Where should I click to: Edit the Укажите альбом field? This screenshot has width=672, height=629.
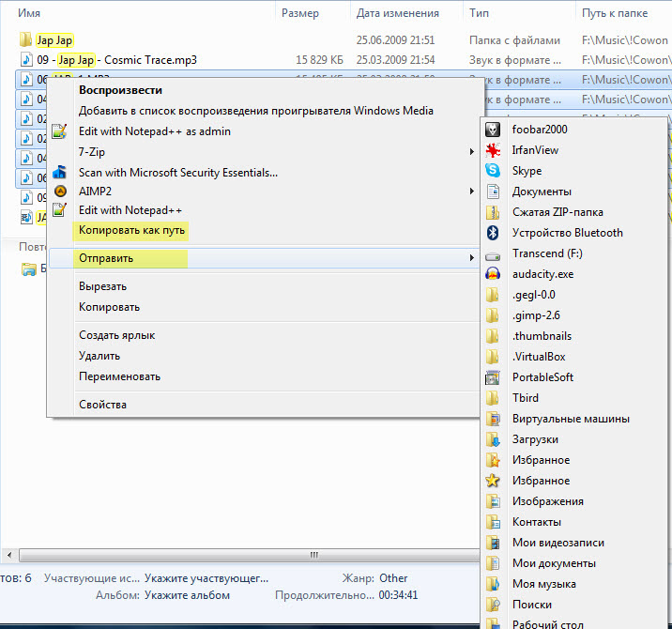click(x=187, y=595)
